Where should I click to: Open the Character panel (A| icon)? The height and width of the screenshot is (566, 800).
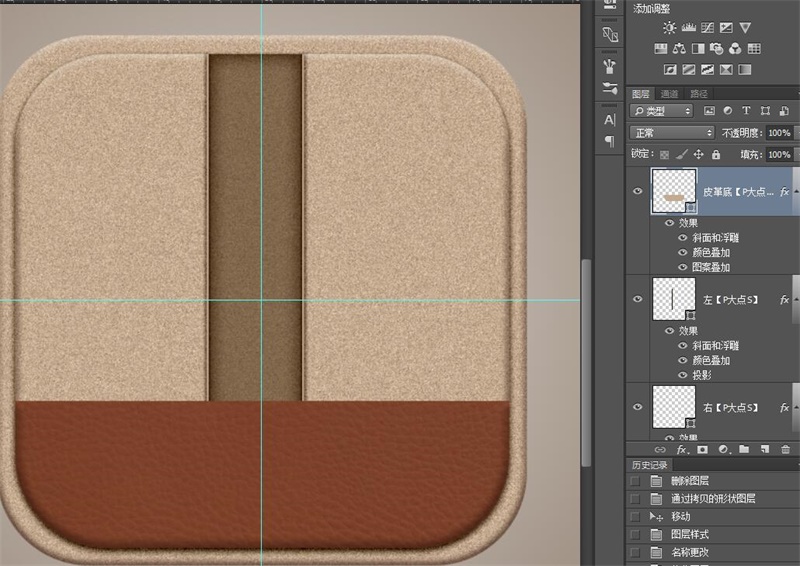coord(610,119)
